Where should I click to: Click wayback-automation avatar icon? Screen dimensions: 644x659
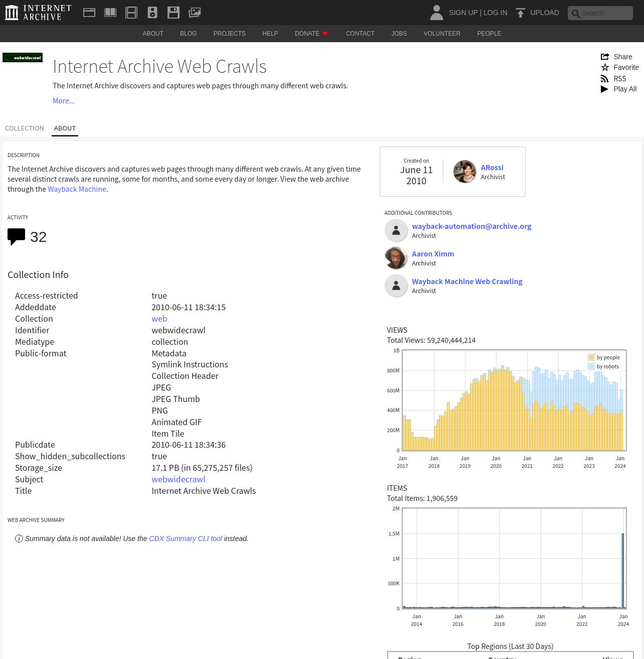(x=396, y=230)
